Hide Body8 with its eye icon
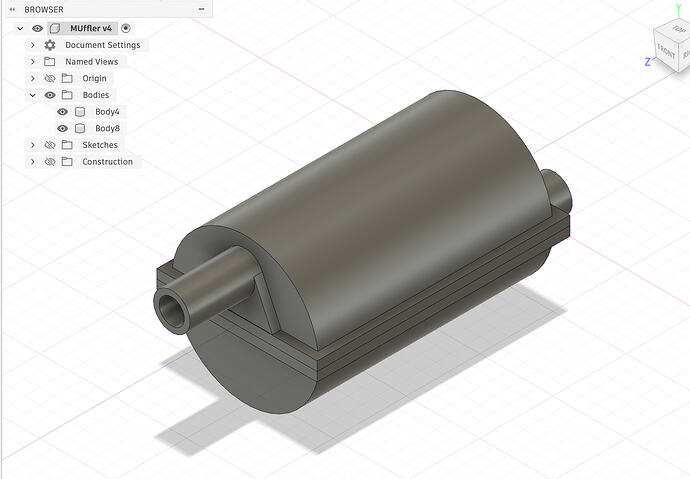 coord(62,128)
